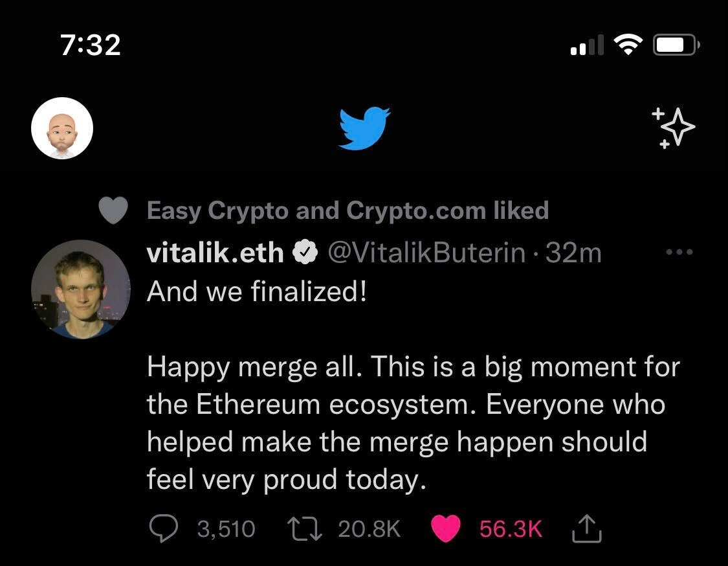
Task: Tap the blue Twitter bird logo
Action: click(x=364, y=128)
